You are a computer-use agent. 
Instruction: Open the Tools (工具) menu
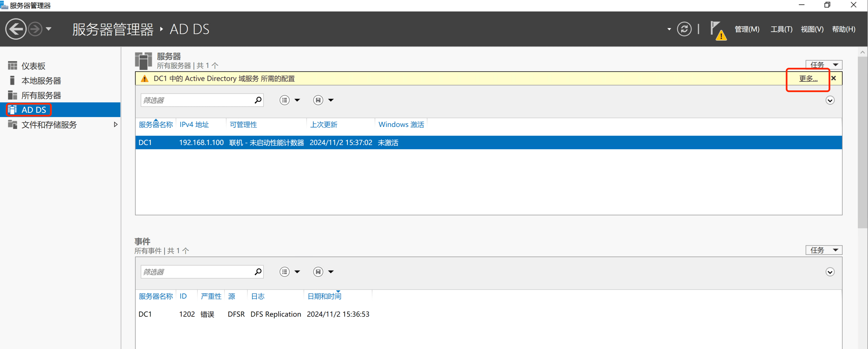click(x=781, y=29)
